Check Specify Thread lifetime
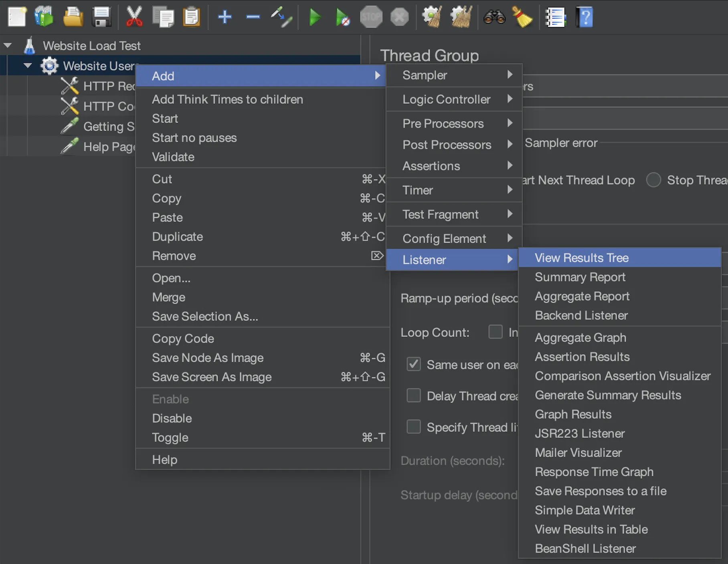The height and width of the screenshot is (564, 728). click(414, 427)
